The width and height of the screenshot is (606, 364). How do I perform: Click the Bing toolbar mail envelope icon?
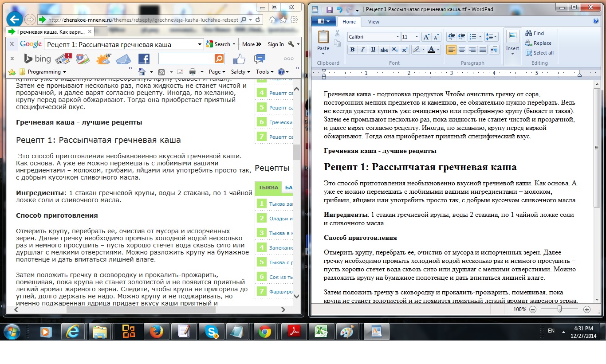(x=124, y=59)
